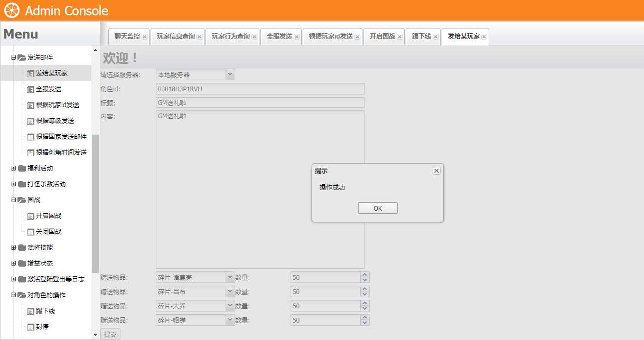This screenshot has width=644, height=340.
Task: Open the server dropdown showing 本地服务器
Action: (231, 74)
